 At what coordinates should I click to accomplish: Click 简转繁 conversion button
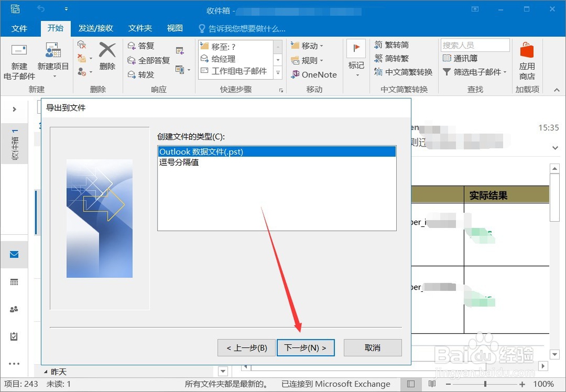[392, 58]
